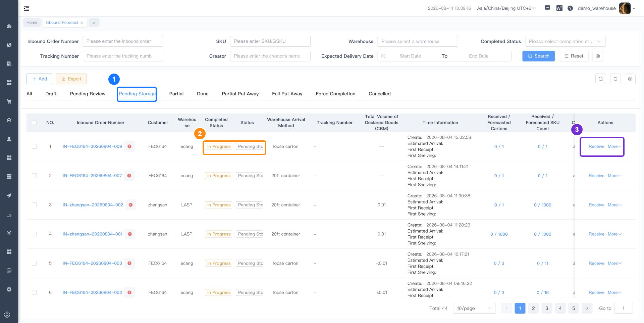Viewport: 644px width, 323px height.
Task: Open the Completed Status dropdown
Action: 565,41
